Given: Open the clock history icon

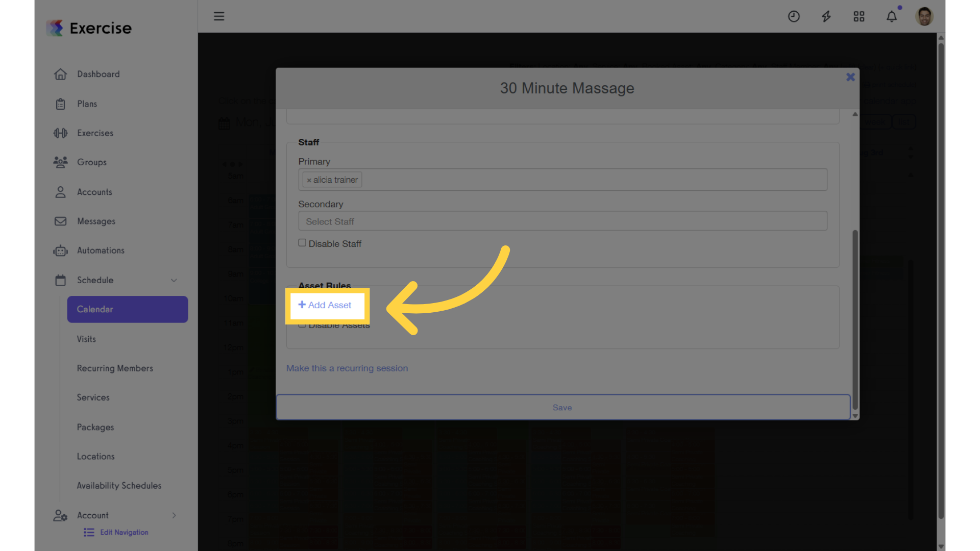Looking at the screenshot, I should tap(794, 16).
